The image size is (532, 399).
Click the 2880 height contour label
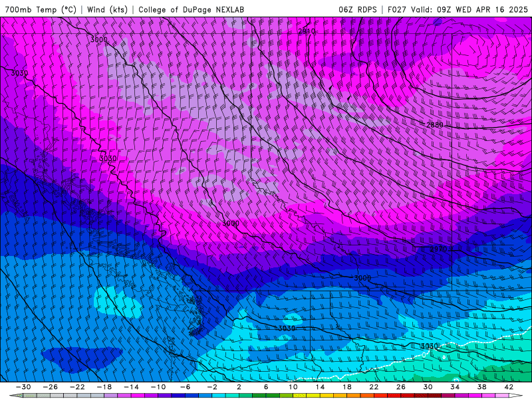coord(435,125)
